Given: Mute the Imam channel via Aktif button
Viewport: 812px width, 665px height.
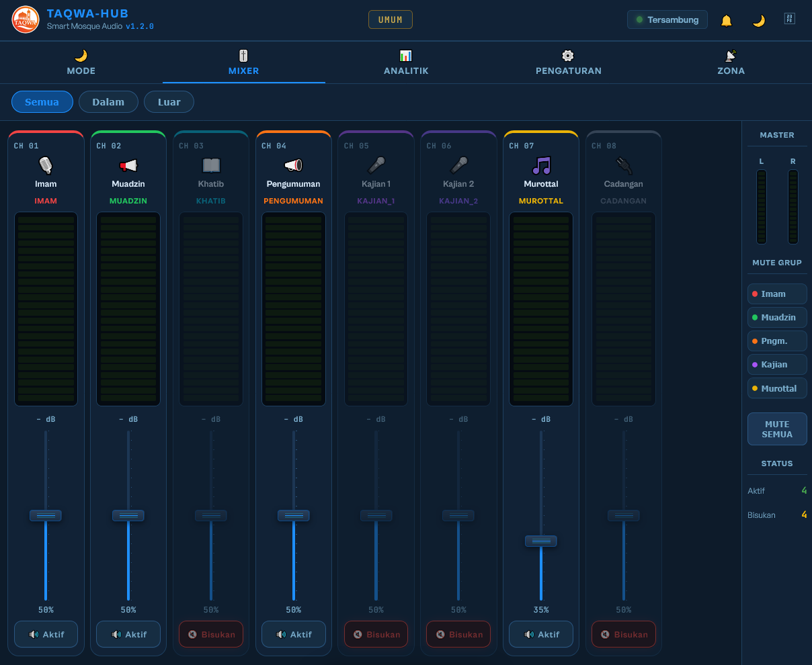Looking at the screenshot, I should [x=46, y=634].
